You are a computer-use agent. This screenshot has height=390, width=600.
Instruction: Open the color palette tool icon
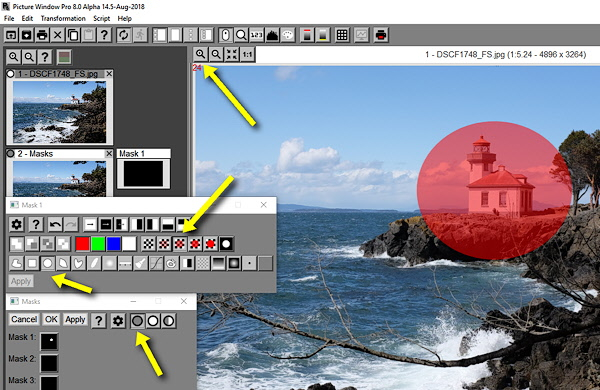287,35
